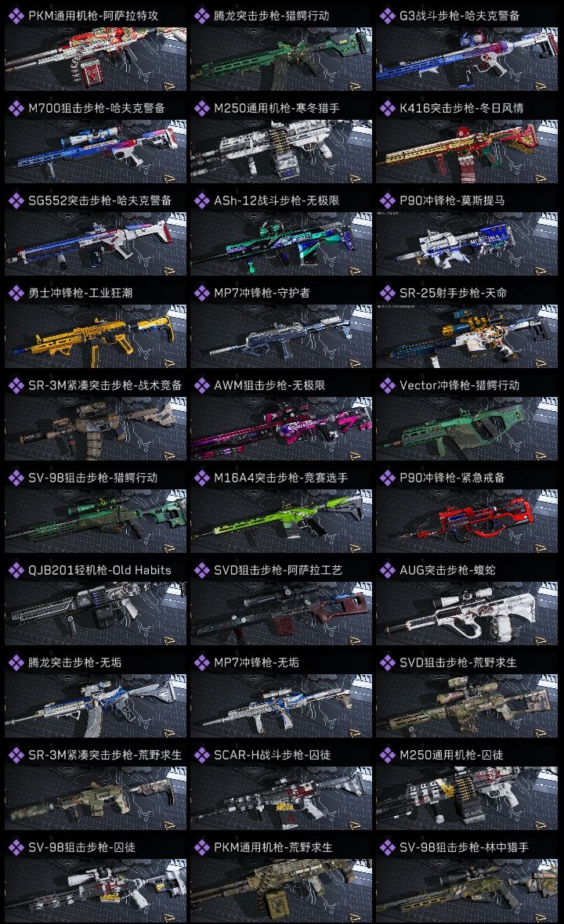Open the white AUG突击步枪-蝮蛇 weapon image
The image size is (564, 924).
point(467,613)
